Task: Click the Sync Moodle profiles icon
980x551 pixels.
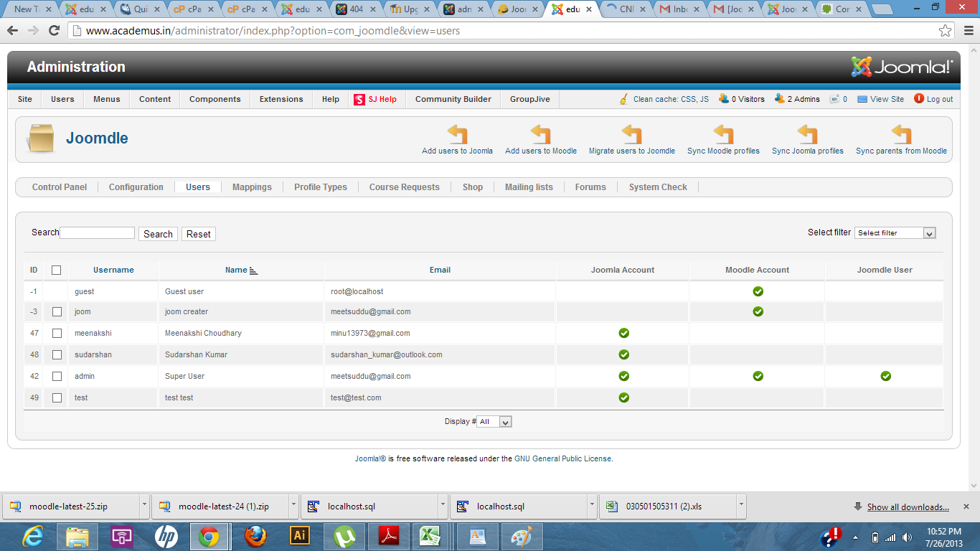Action: pos(723,134)
